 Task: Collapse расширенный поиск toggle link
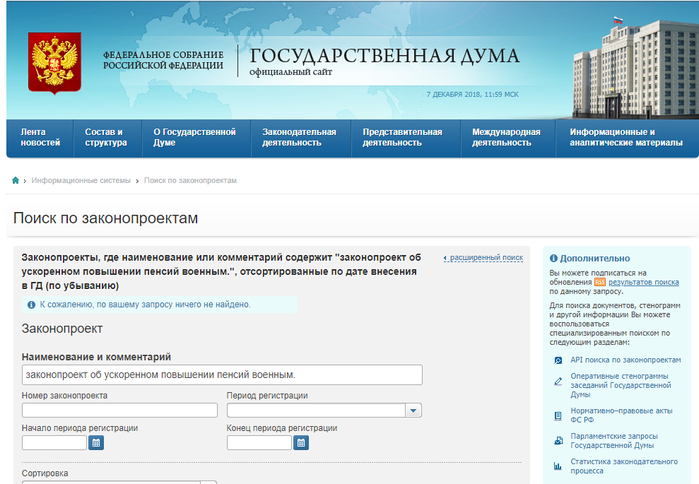(x=484, y=258)
